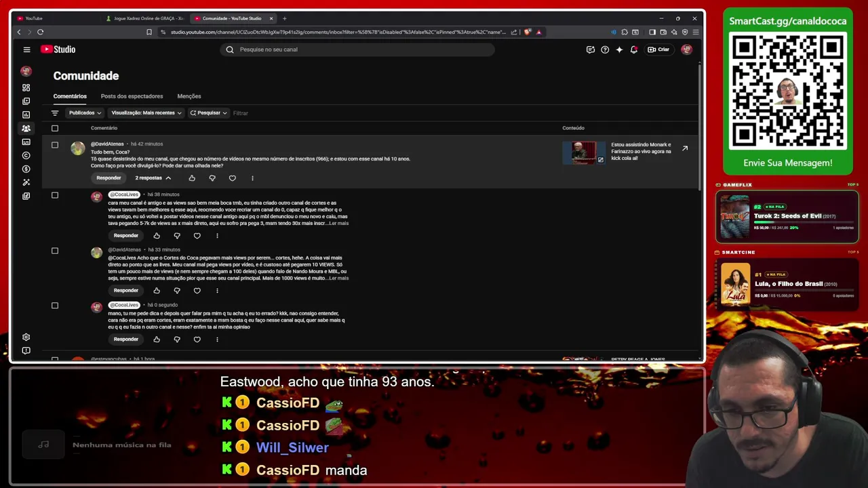Open Studio settings gear in sidebar

click(26, 337)
